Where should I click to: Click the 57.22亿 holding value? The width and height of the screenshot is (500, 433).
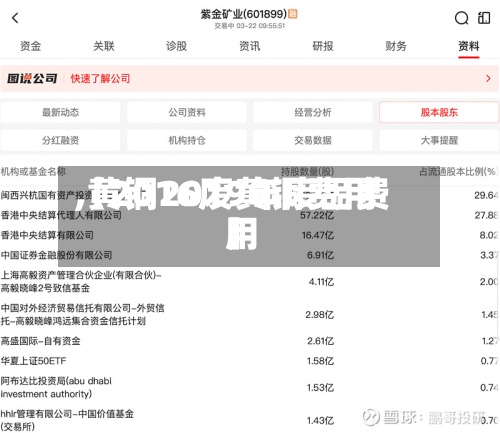tap(317, 215)
